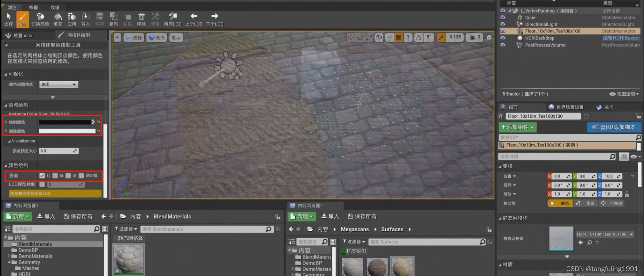644x276 pixels.
Task: Select the viewport scale gizmo icon
Action: click(x=369, y=37)
